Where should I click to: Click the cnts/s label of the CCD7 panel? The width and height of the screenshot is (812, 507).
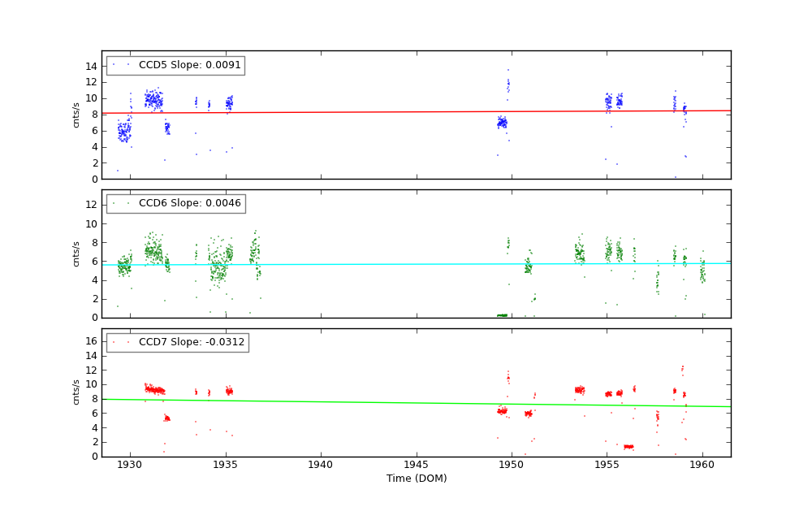click(x=76, y=392)
